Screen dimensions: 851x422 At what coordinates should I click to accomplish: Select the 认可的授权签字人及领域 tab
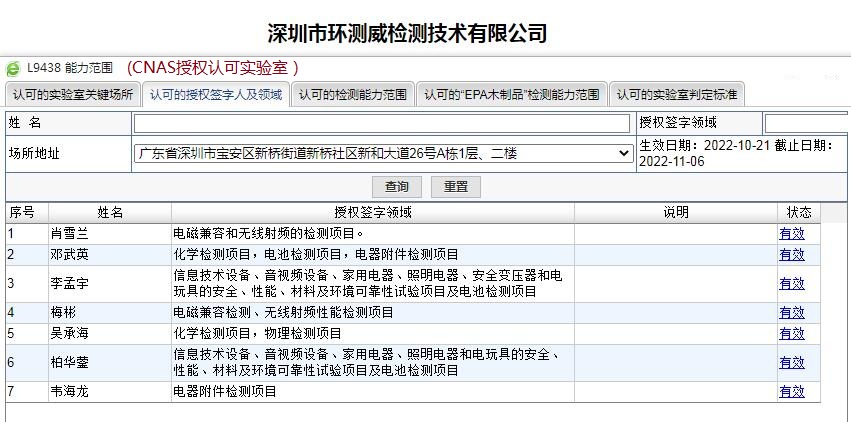[x=215, y=95]
